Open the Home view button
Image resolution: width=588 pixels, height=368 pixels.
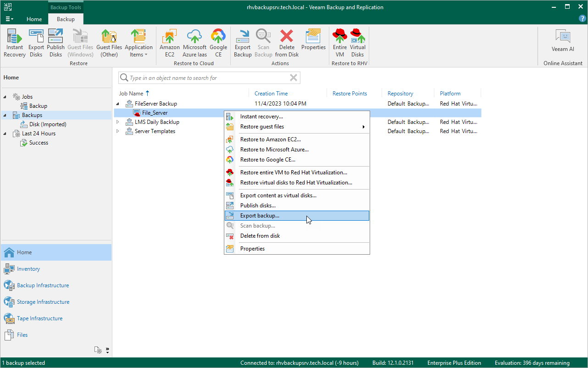point(56,252)
